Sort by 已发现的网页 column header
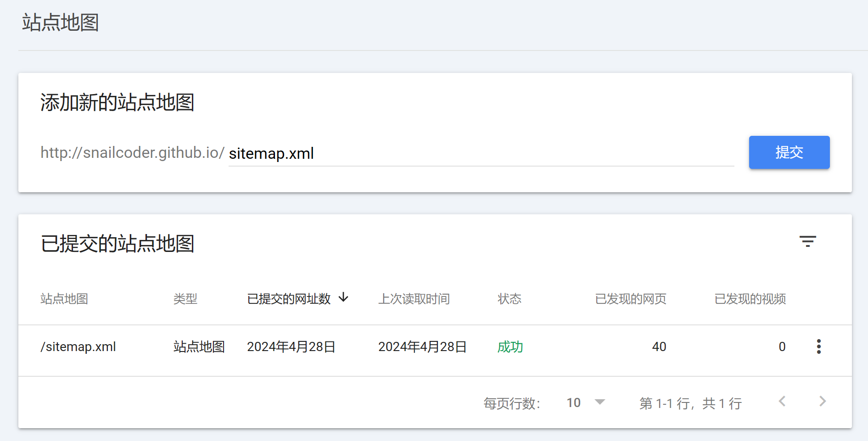The image size is (868, 441). [631, 299]
